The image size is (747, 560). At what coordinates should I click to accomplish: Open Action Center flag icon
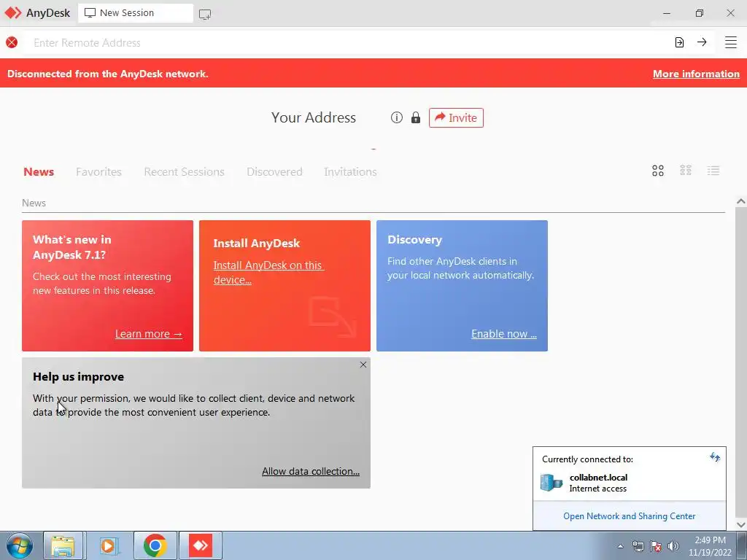point(656,546)
